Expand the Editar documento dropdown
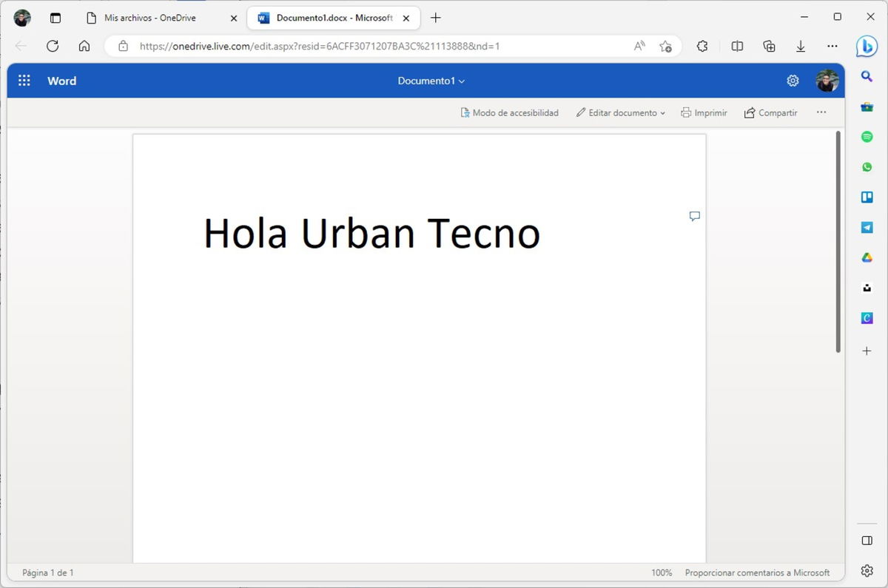 pos(620,112)
